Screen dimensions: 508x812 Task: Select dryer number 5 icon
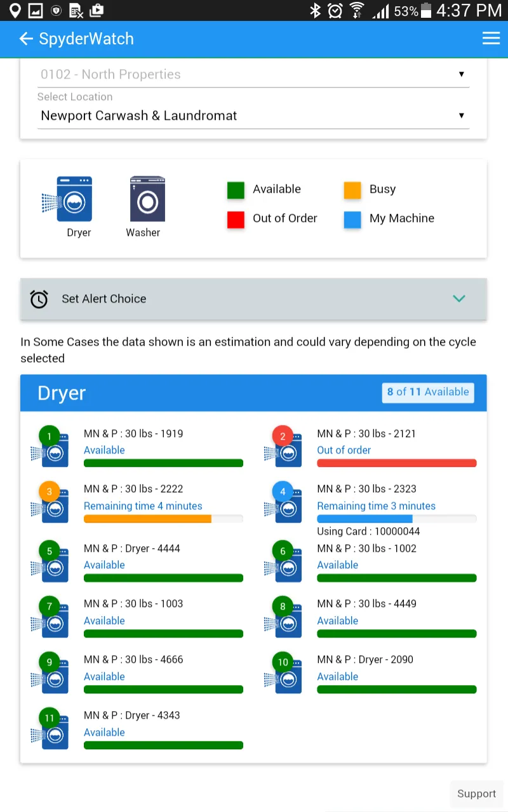(50, 561)
